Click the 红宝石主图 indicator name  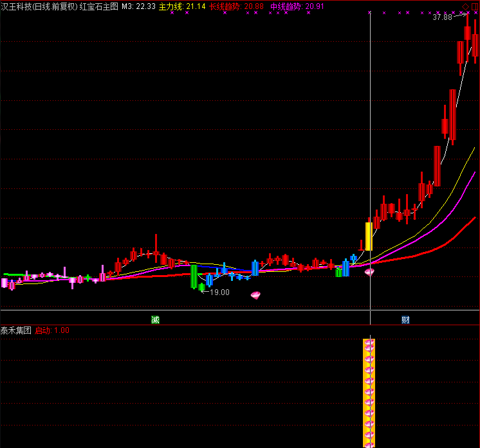click(99, 6)
